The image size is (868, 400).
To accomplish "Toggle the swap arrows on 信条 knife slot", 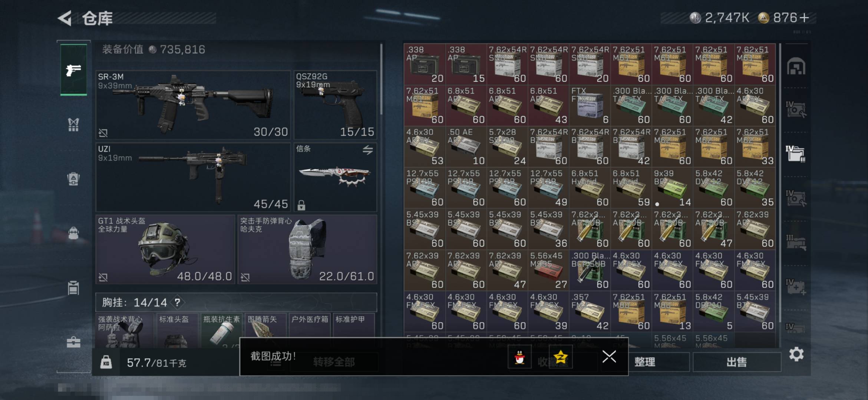I will pos(367,150).
